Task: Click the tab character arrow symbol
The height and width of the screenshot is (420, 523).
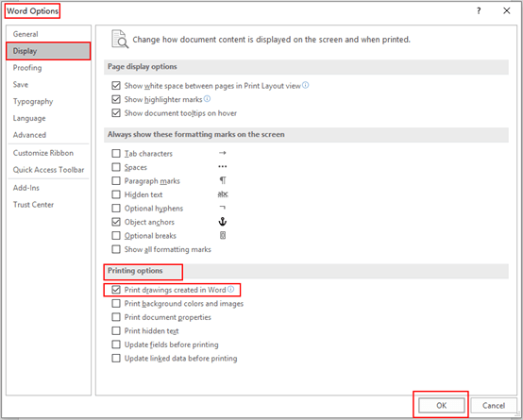Action: tap(223, 153)
